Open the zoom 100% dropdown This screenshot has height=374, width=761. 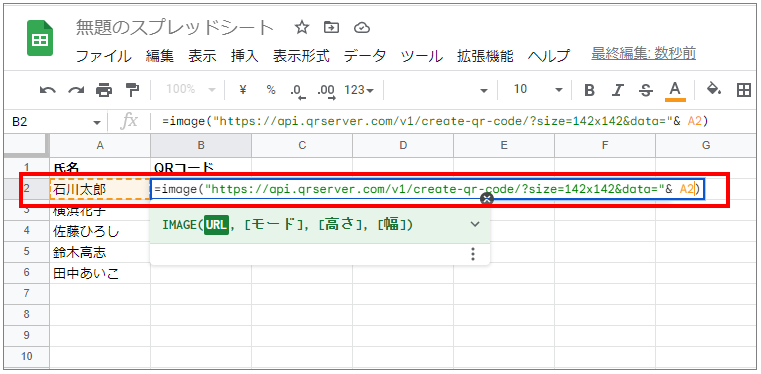coord(191,90)
